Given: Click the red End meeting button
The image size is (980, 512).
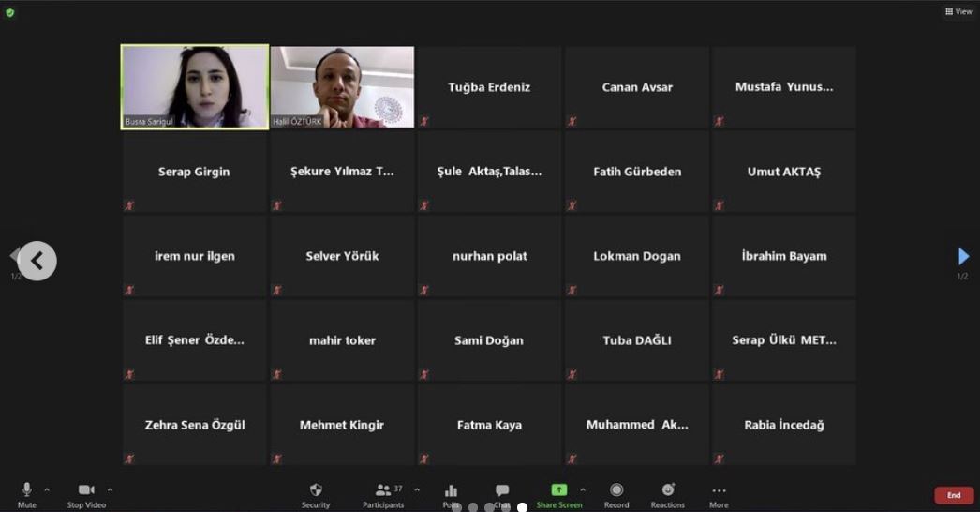Looking at the screenshot, I should [x=954, y=495].
